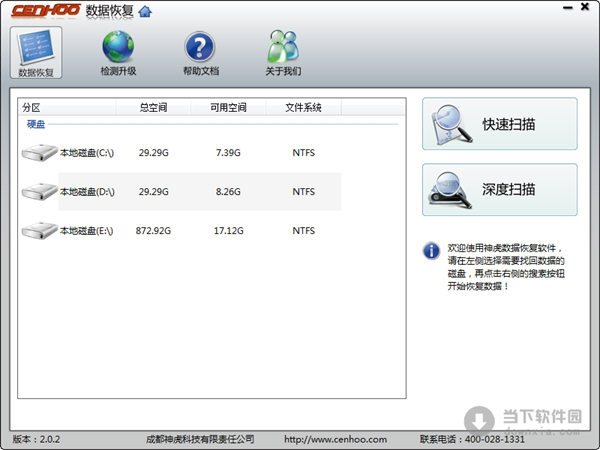Start 快速扫描 quick scan

500,124
